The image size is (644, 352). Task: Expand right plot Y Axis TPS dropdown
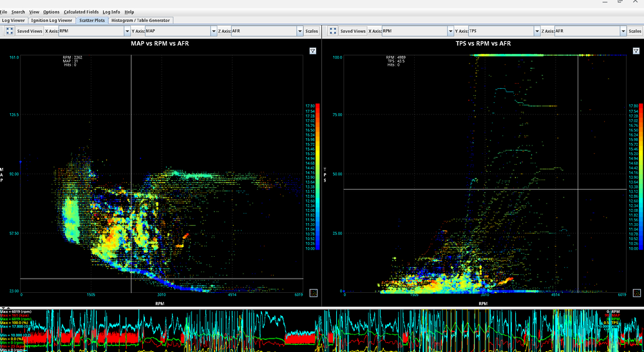537,31
